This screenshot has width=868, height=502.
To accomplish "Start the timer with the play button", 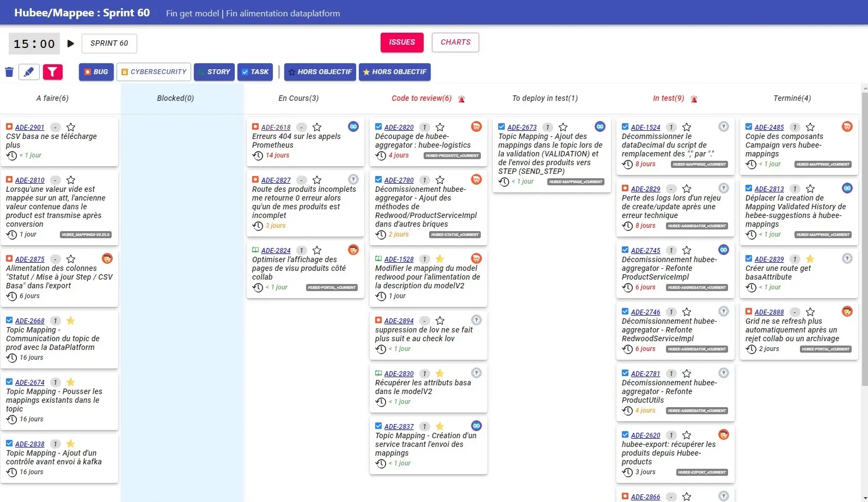I will (x=71, y=44).
